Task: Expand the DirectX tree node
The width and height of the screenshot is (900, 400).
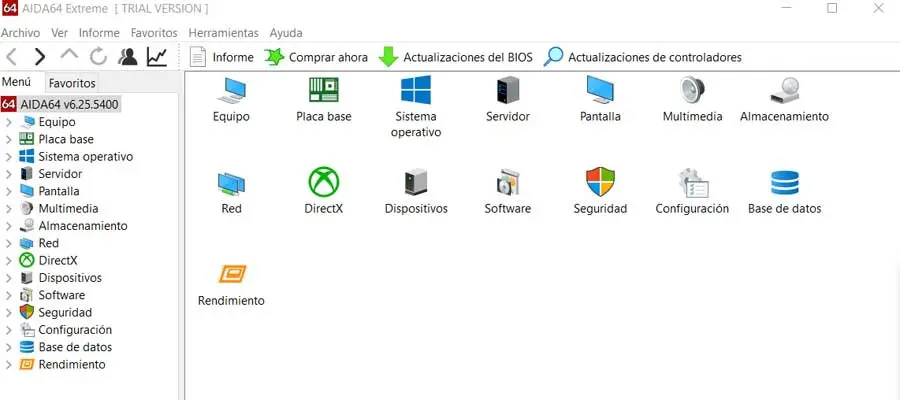Action: coord(9,261)
